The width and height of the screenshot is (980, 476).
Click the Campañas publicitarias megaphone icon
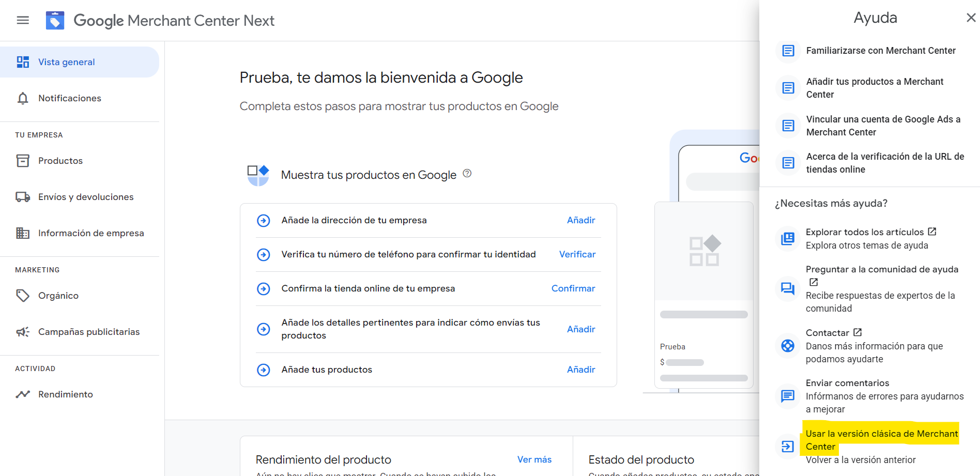tap(23, 332)
